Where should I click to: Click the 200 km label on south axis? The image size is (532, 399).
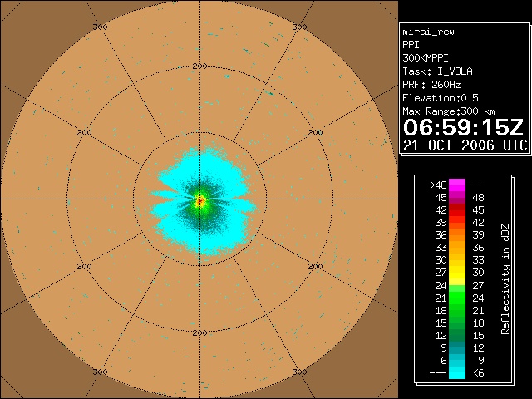(x=199, y=332)
